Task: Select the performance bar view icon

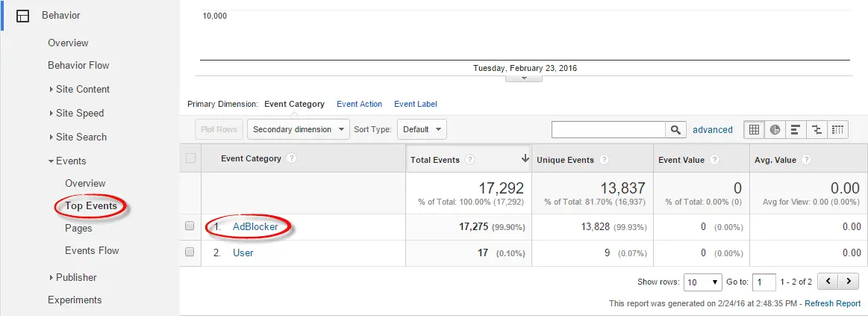Action: pyautogui.click(x=796, y=129)
